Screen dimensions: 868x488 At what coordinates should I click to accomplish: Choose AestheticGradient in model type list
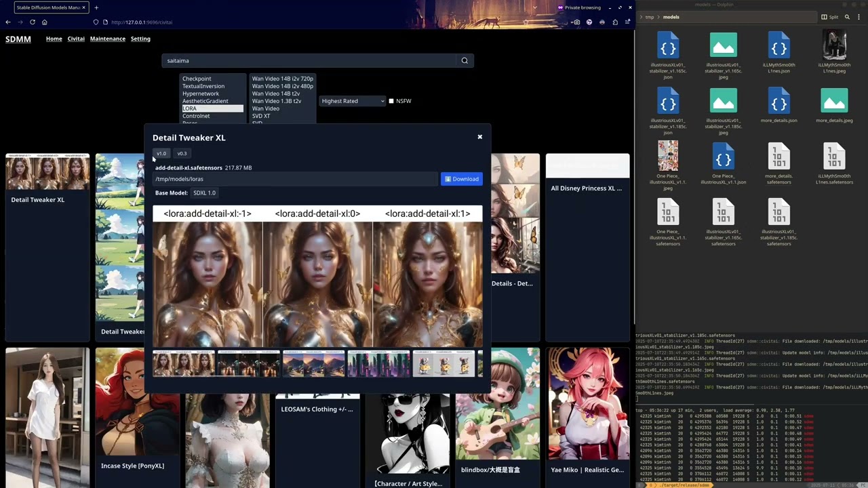pos(212,101)
